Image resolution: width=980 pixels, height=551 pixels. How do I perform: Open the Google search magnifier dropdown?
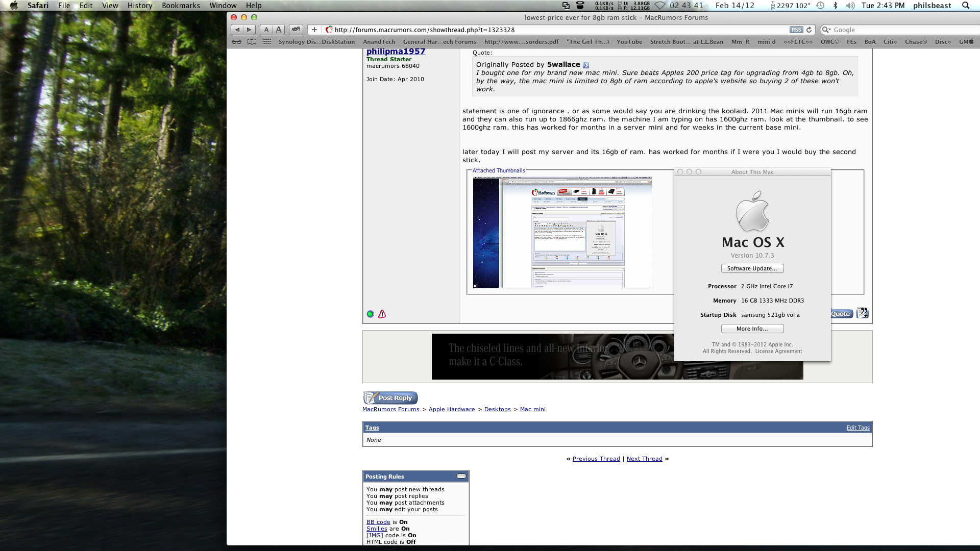pos(826,30)
